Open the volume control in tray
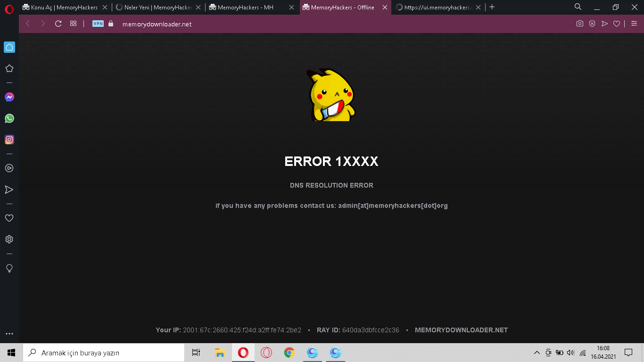 tap(571, 353)
